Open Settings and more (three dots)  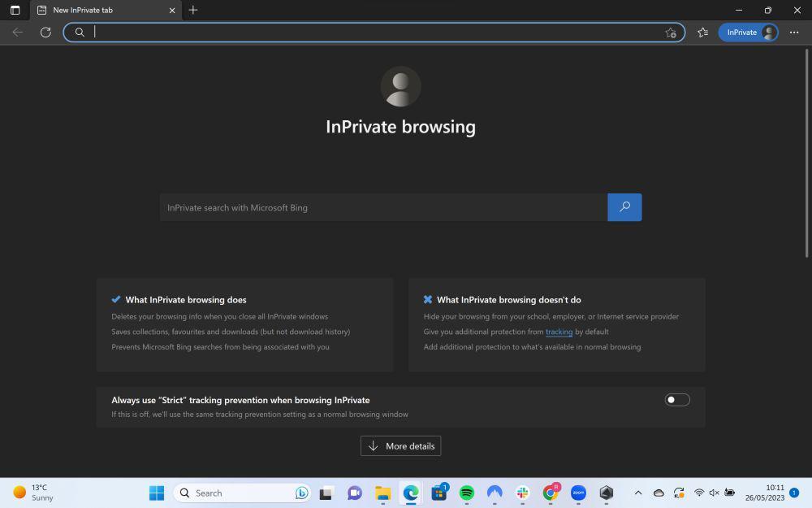[x=794, y=33]
